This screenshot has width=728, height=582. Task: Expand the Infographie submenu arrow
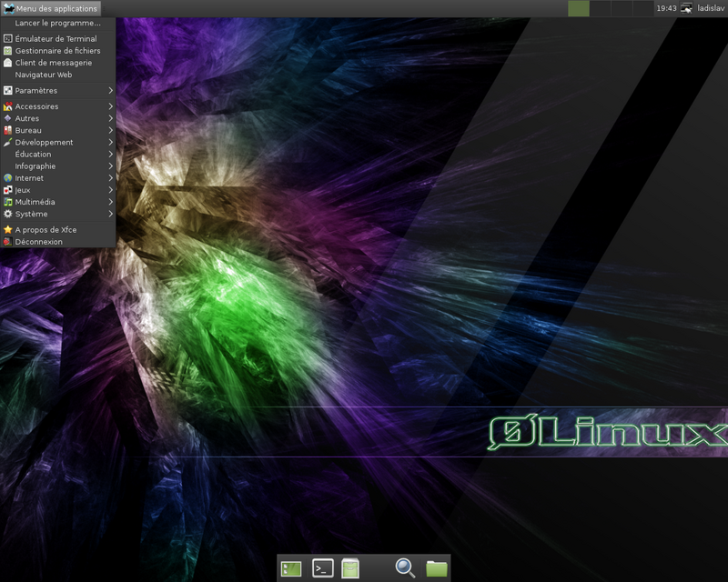110,166
